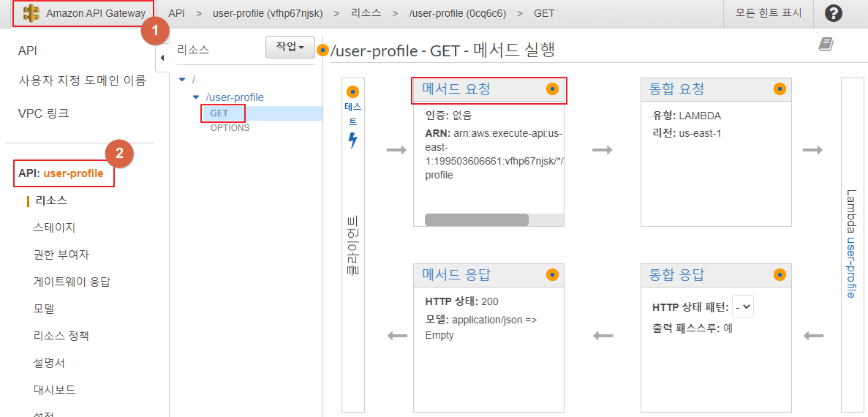This screenshot has height=417, width=868.
Task: Click the /user-profile - GET page title
Action: coord(443,50)
